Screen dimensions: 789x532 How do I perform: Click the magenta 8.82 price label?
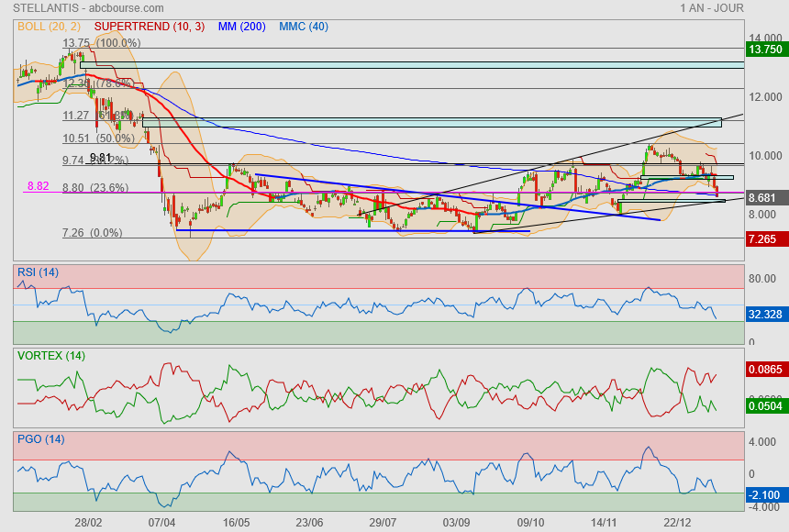coord(39,186)
